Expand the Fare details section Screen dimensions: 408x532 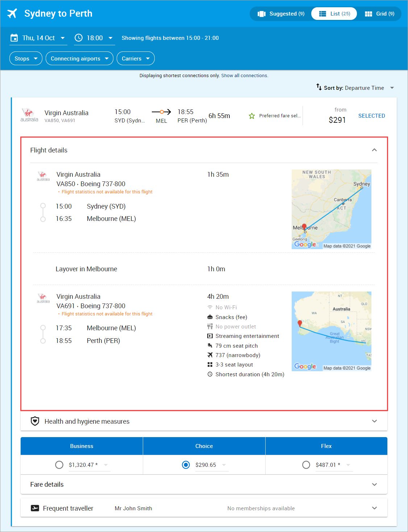(374, 484)
